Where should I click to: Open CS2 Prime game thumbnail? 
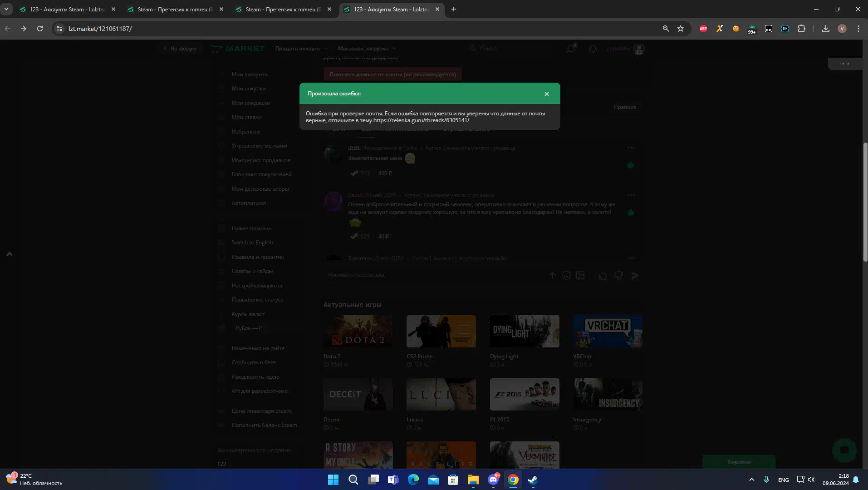coord(441,331)
